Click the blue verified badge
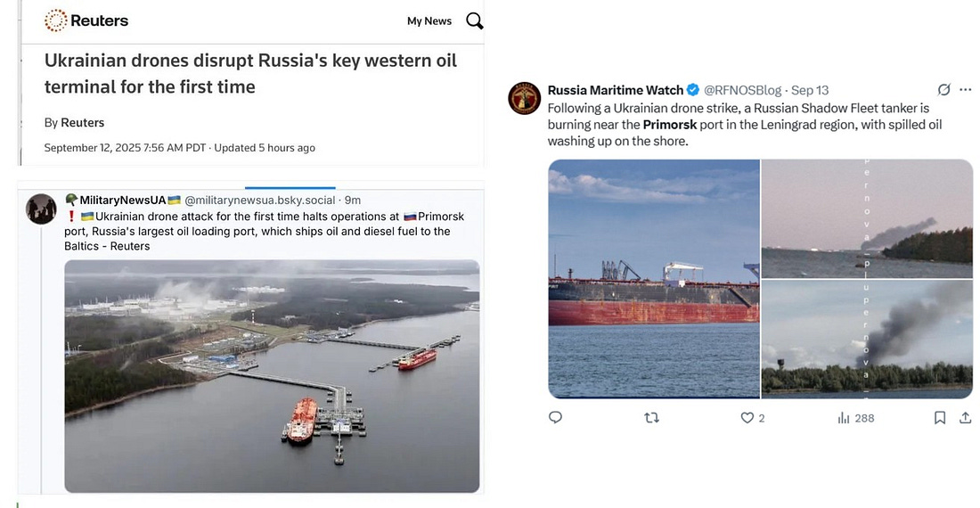This screenshot has height=508, width=980. pyautogui.click(x=693, y=90)
